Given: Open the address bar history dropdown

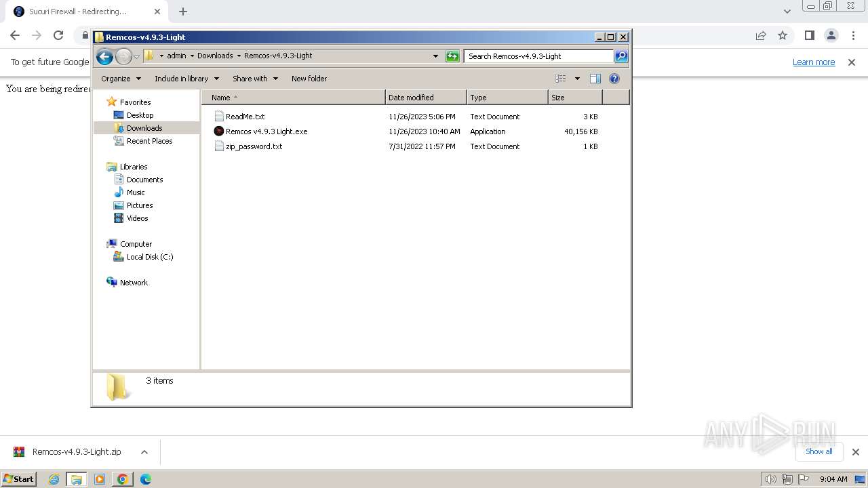Looking at the screenshot, I should (x=435, y=56).
